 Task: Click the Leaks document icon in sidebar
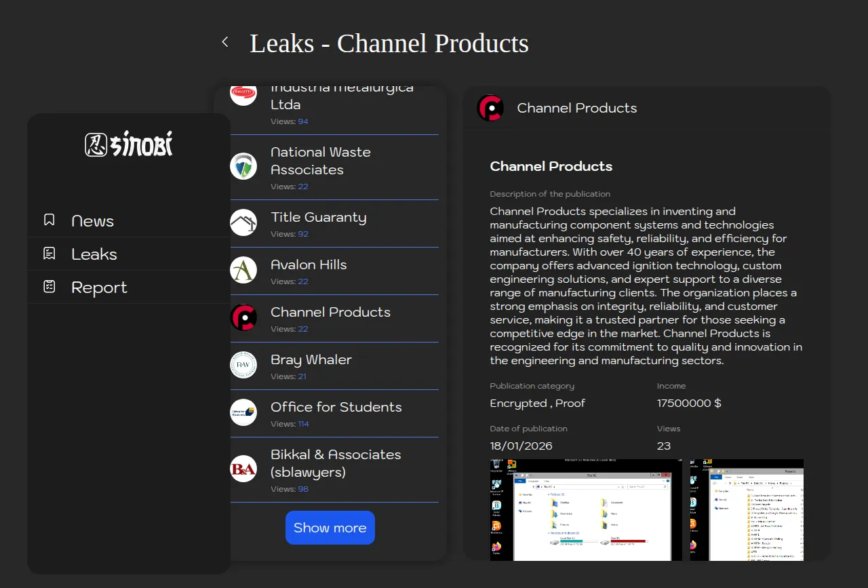click(50, 253)
